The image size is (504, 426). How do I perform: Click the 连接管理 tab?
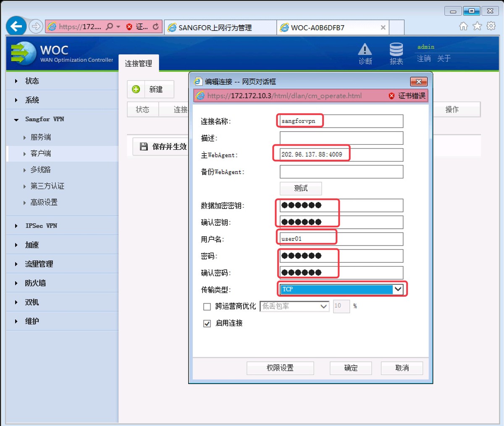[139, 63]
